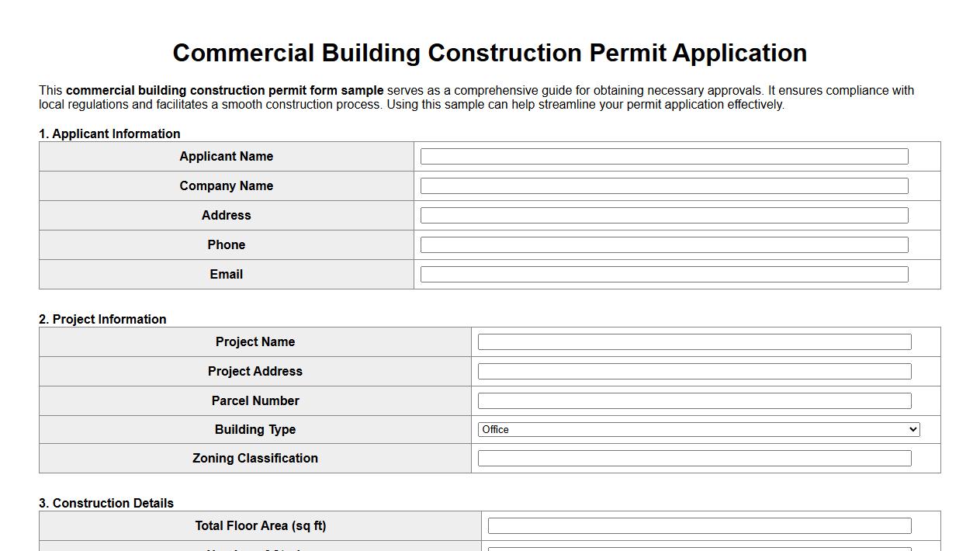Click the Commercial Building Construction Permit Application title

tap(490, 53)
